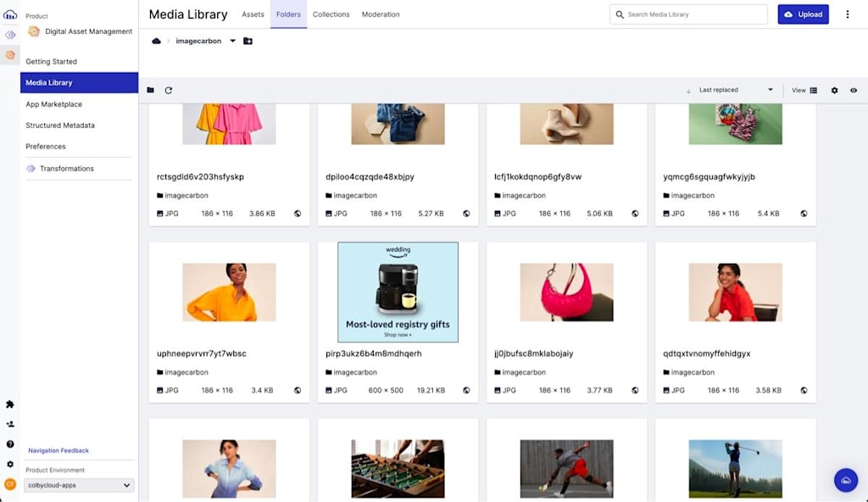Click the file name dpiloo4cqzqde48xbjpy

coord(370,176)
